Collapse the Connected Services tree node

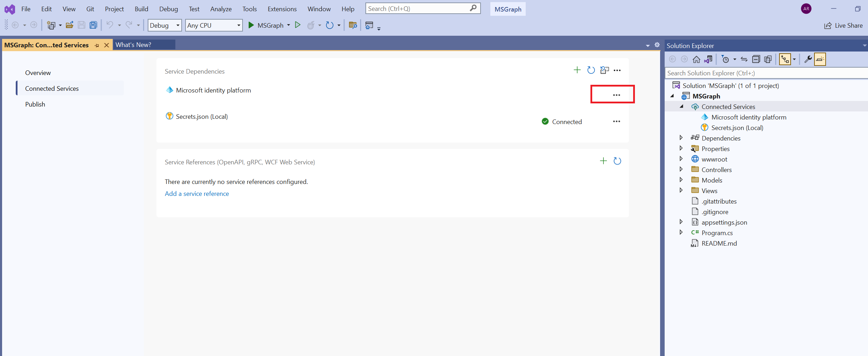pos(681,106)
